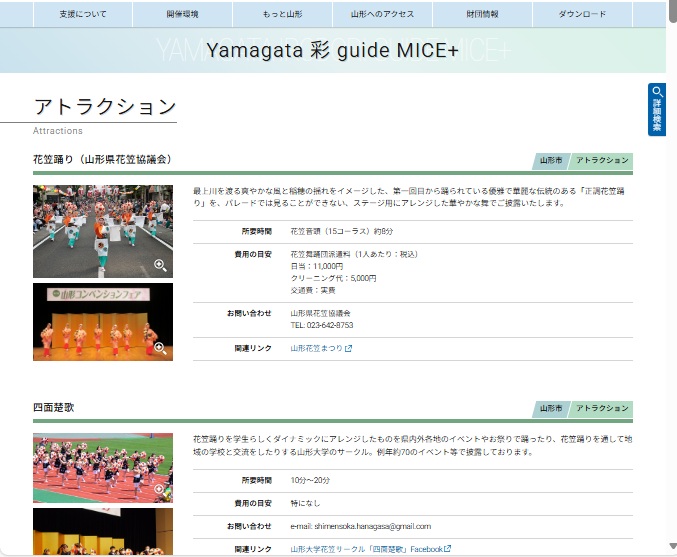Click zoom icon on the street parade photo

pos(159,265)
